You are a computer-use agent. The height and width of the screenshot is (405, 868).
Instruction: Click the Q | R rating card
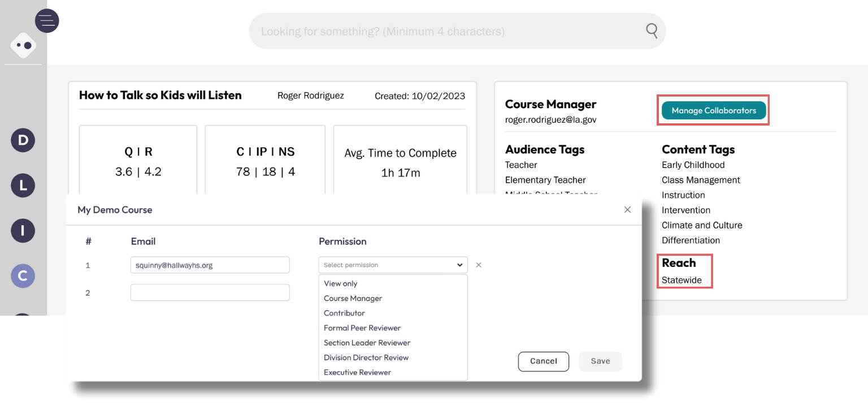tap(138, 161)
